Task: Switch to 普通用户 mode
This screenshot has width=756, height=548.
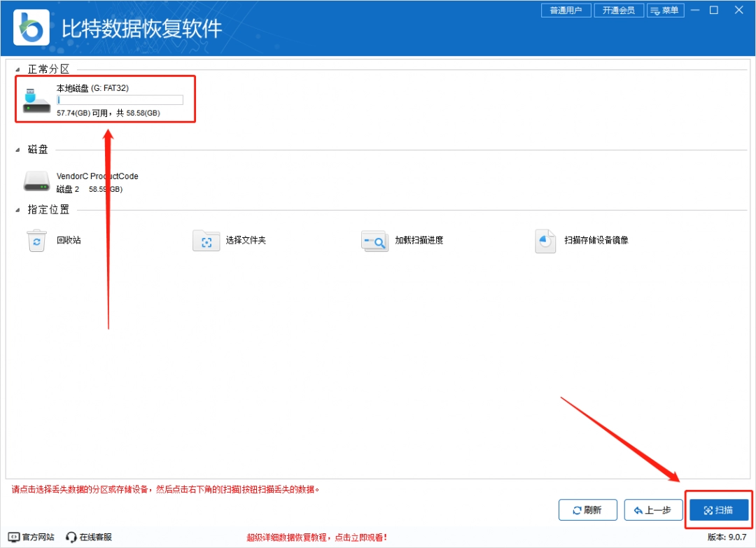Action: tap(566, 10)
